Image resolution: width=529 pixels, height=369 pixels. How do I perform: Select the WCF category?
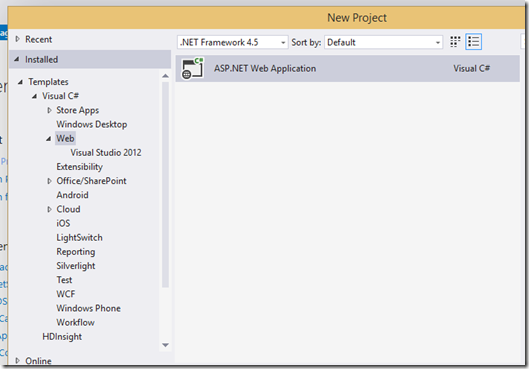[x=66, y=294]
